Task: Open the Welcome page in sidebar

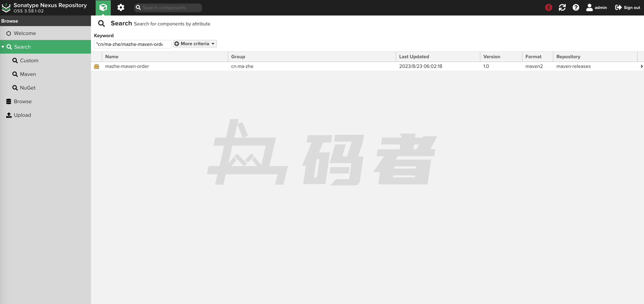Action: pos(25,33)
